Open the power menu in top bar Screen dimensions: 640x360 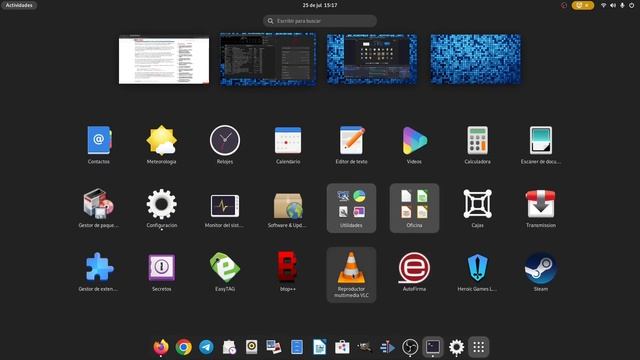click(x=631, y=5)
